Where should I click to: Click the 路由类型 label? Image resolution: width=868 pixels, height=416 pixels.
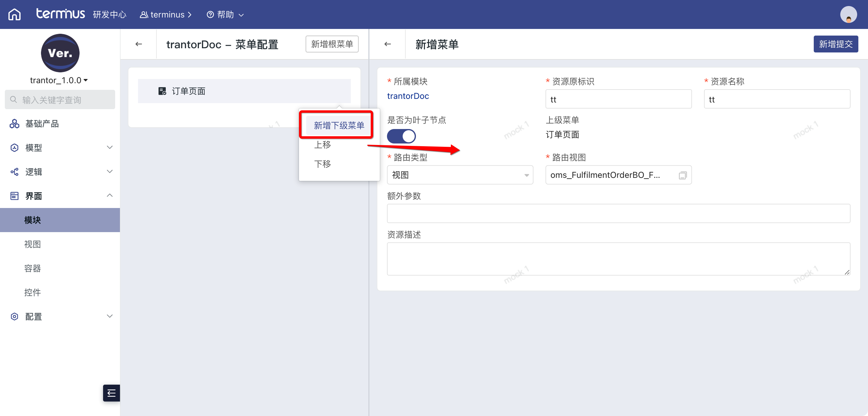(x=410, y=157)
